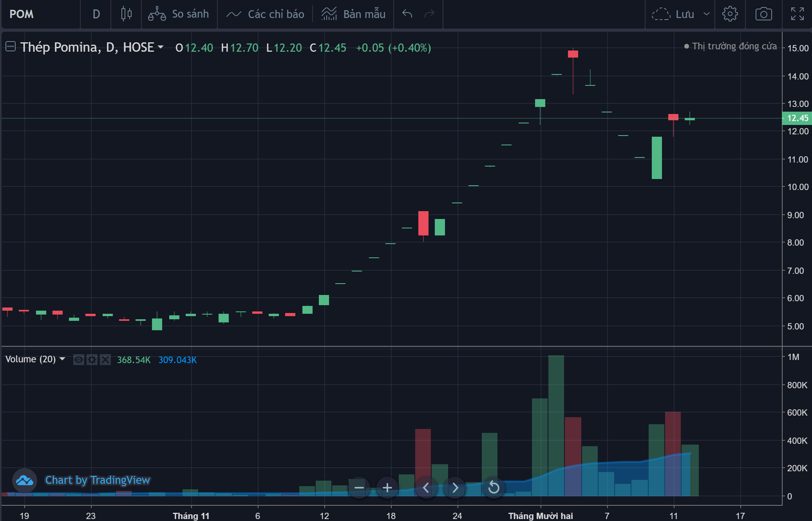Open Volume indicator settings gear
Image resolution: width=812 pixels, height=521 pixels.
tap(92, 360)
